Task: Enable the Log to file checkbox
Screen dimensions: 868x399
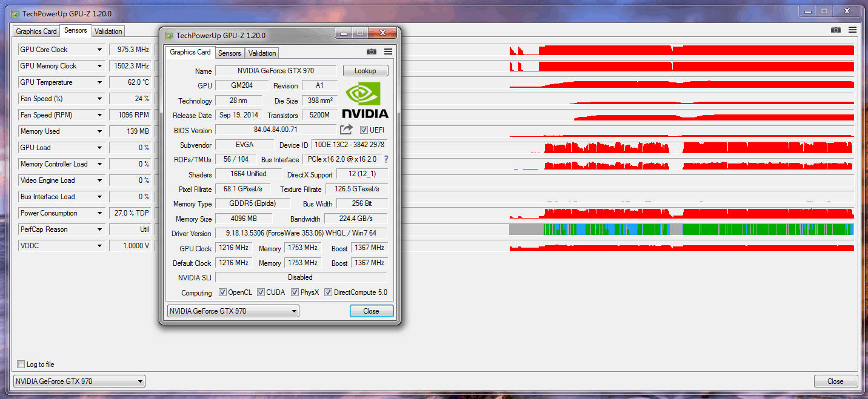Action: 21,364
